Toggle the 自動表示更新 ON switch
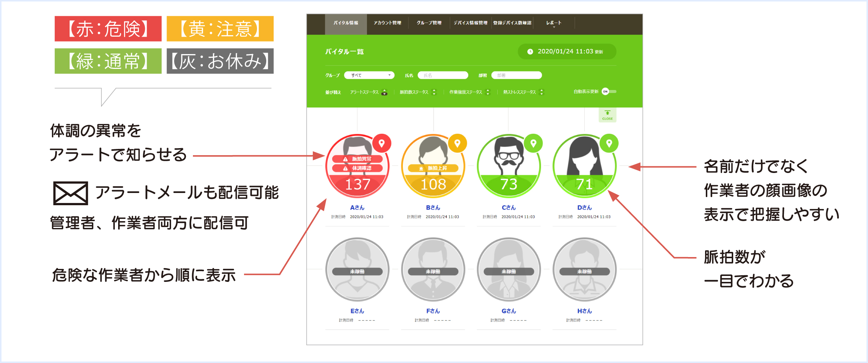Screen dimensions: 868x363 click(x=608, y=91)
